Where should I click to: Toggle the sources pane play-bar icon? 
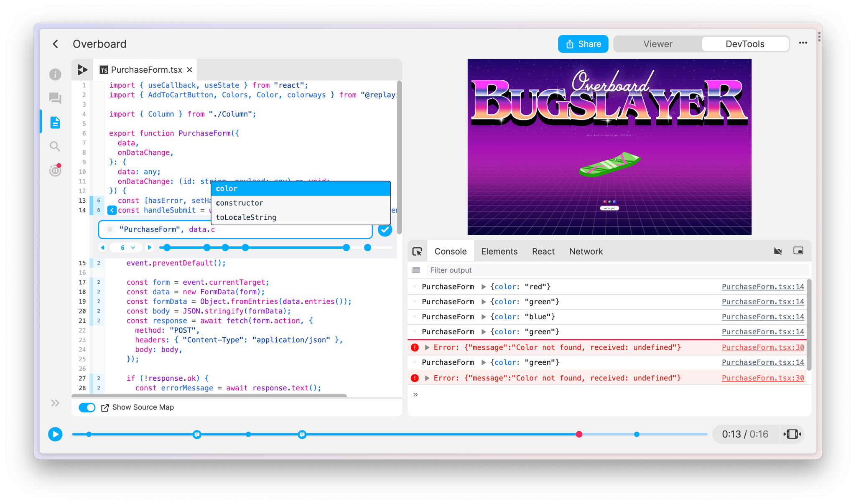point(82,70)
